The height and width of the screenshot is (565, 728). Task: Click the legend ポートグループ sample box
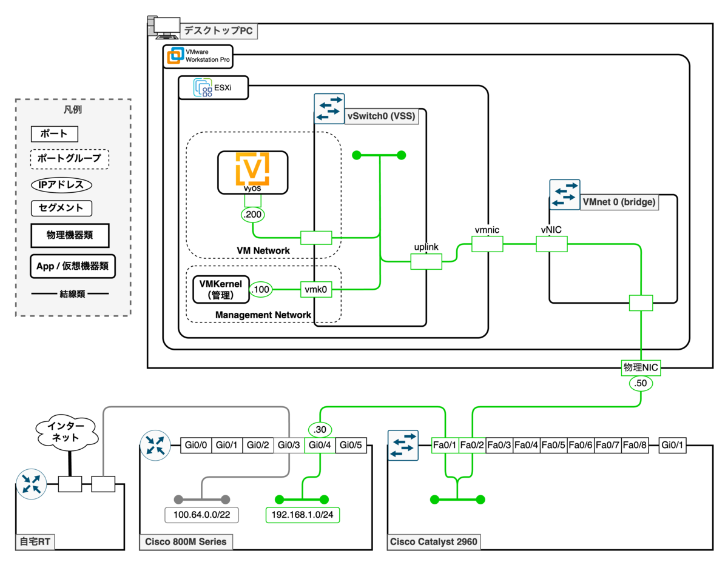70,158
